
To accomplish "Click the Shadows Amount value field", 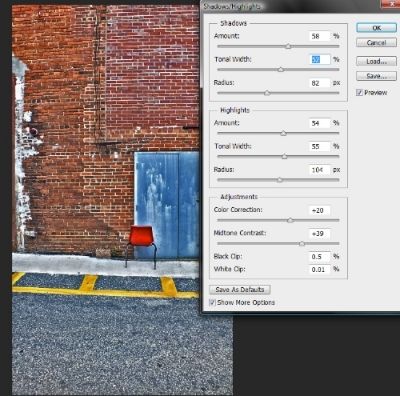I will coord(319,36).
